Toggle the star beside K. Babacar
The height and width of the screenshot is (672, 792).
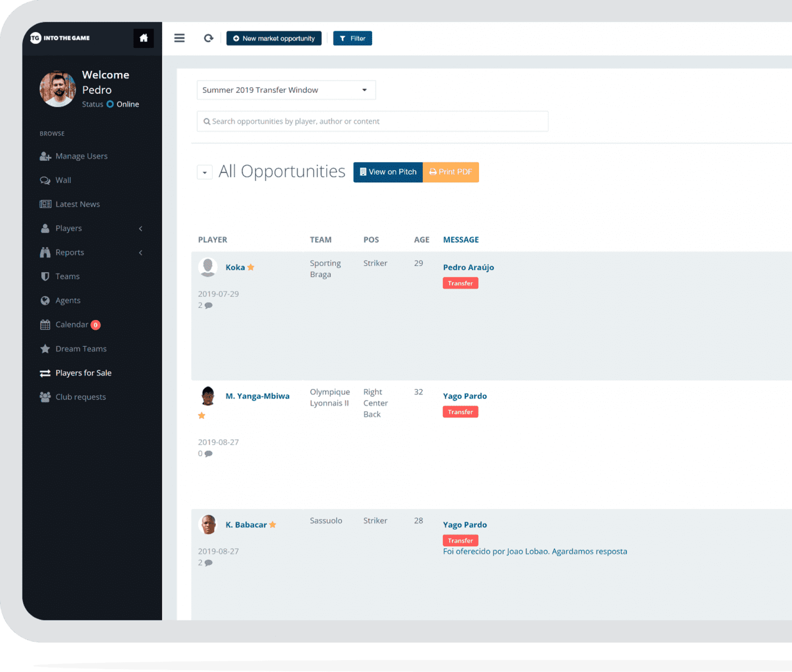273,524
